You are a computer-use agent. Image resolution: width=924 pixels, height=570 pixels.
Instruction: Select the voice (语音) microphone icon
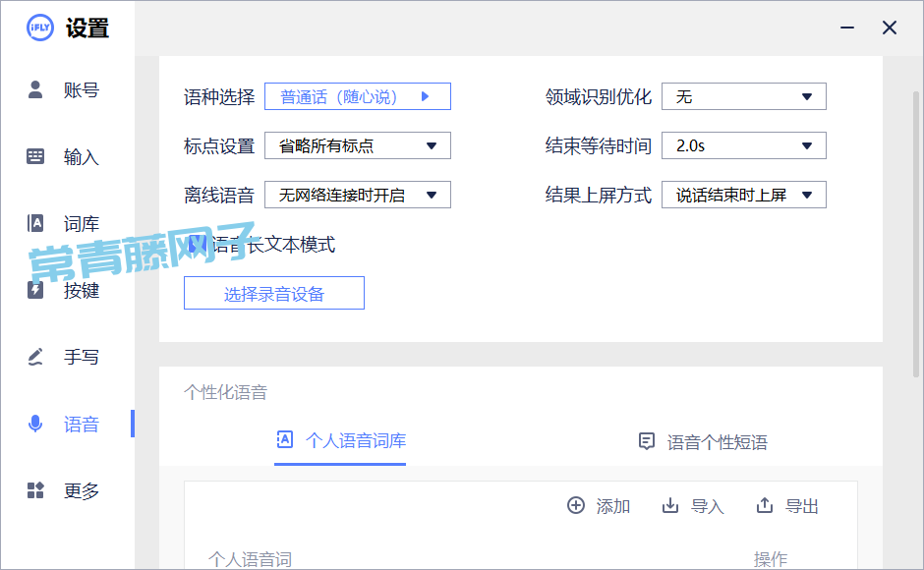tap(35, 424)
